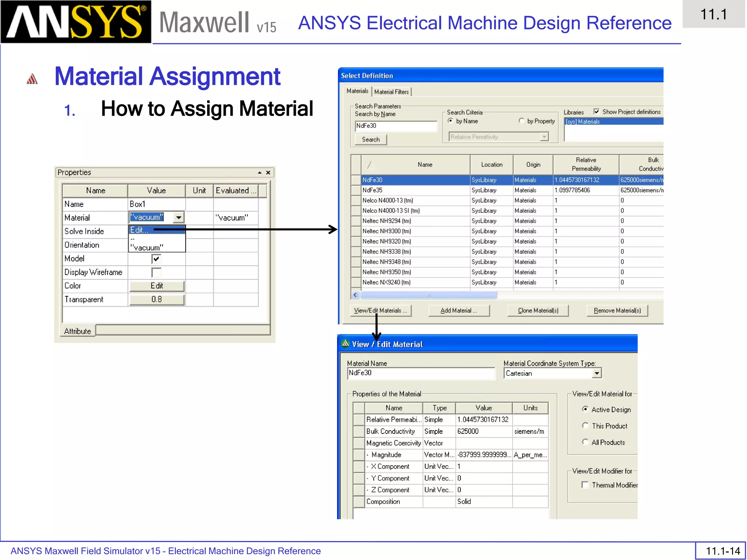
Task: Click the Transparent 0.8 value button
Action: click(157, 299)
